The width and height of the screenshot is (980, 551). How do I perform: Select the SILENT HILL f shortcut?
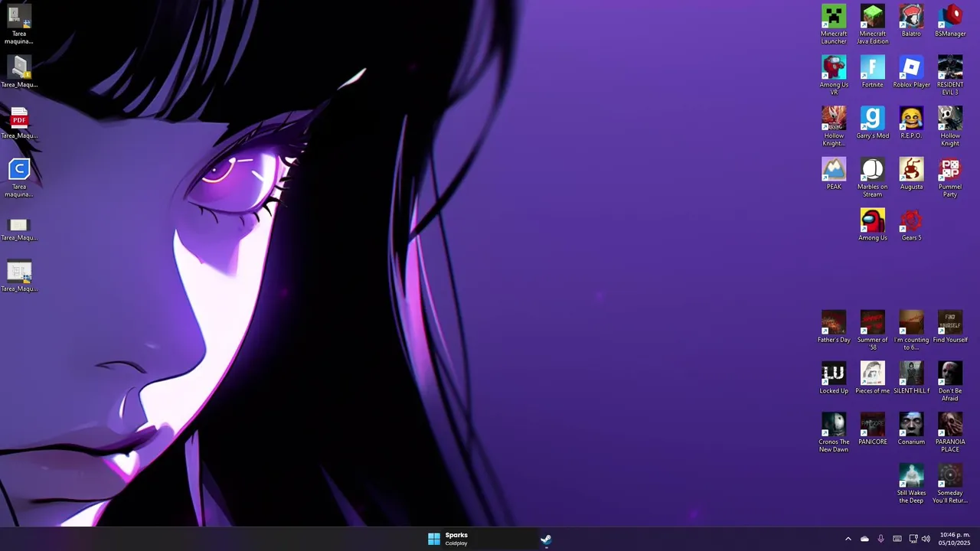[911, 378]
